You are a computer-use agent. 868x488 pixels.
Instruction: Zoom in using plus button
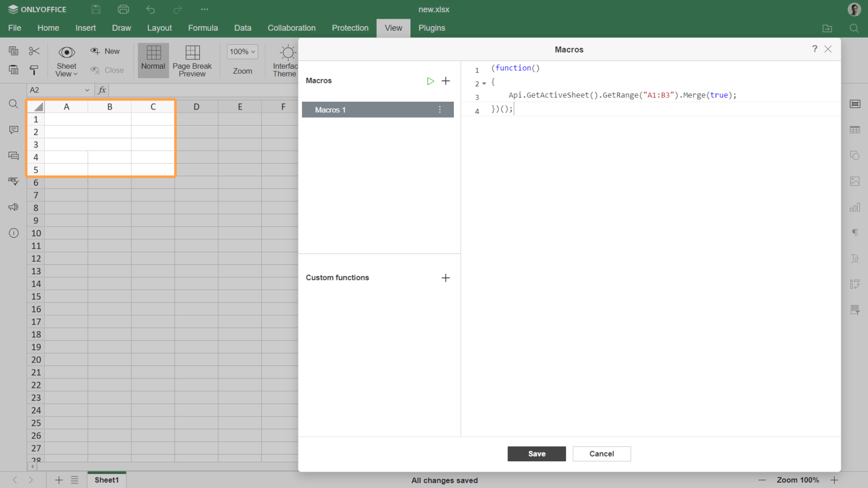pyautogui.click(x=834, y=480)
